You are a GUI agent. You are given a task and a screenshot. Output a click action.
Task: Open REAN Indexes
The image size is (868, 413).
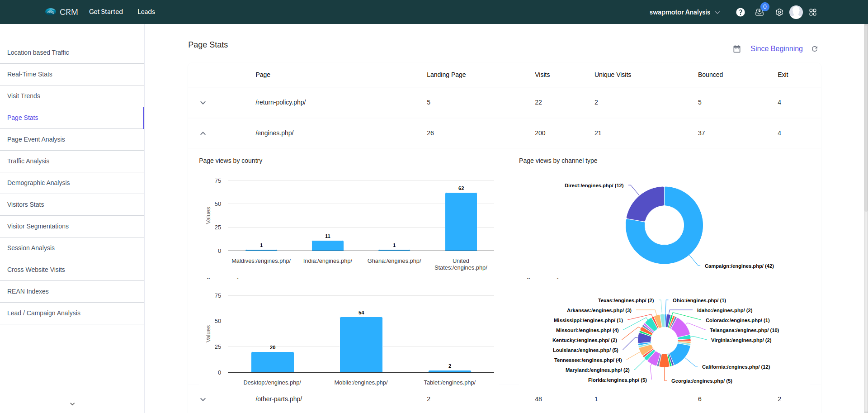[x=72, y=291]
